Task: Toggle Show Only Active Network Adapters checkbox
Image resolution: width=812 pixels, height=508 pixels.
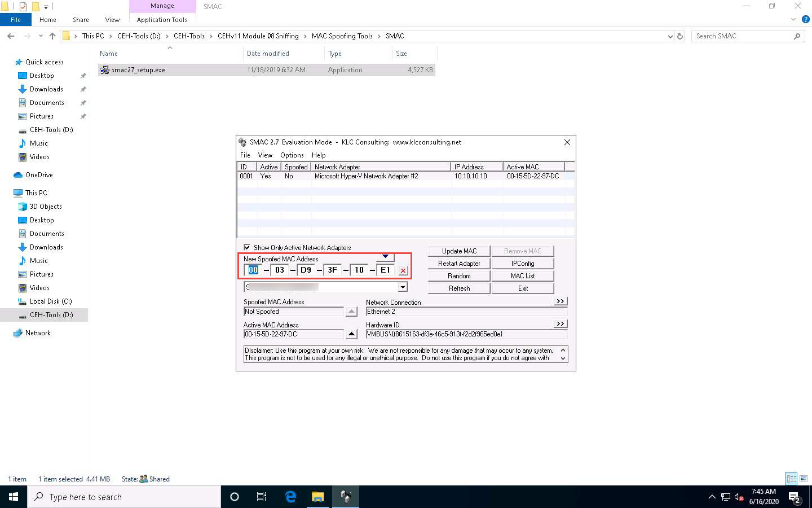Action: tap(247, 247)
